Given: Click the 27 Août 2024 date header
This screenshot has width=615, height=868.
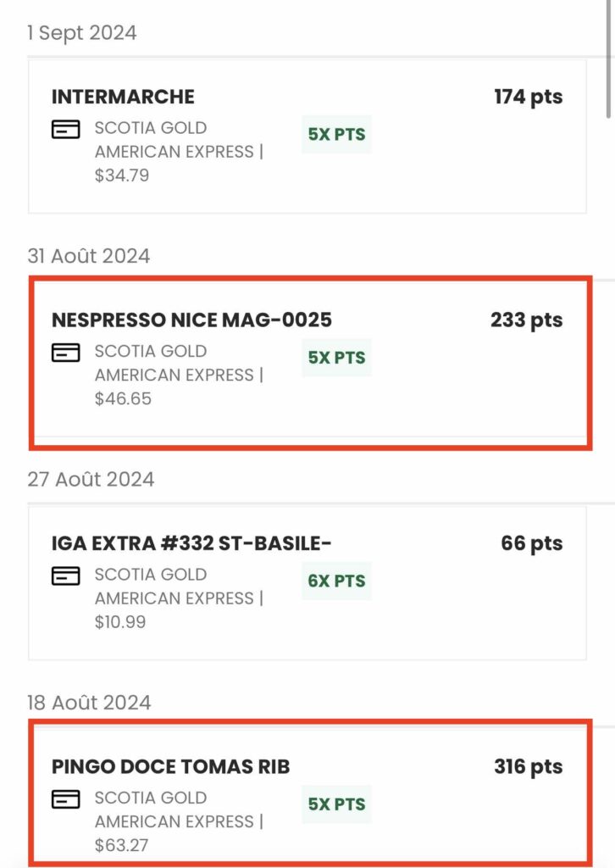Looking at the screenshot, I should (x=91, y=479).
